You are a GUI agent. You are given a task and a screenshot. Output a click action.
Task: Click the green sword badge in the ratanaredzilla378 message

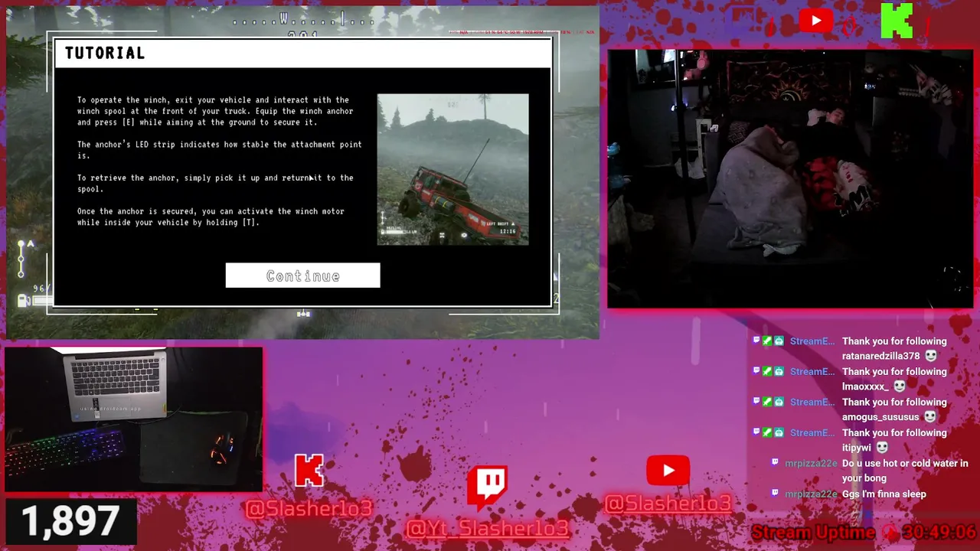[767, 341]
